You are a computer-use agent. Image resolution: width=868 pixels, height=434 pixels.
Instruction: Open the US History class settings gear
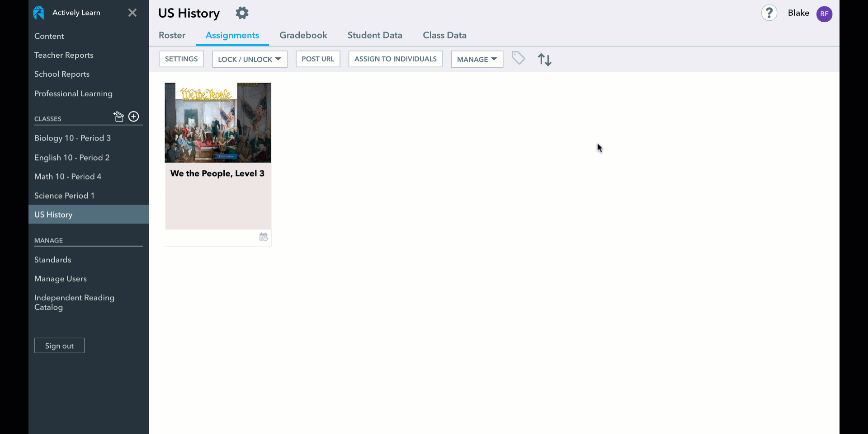coord(242,13)
